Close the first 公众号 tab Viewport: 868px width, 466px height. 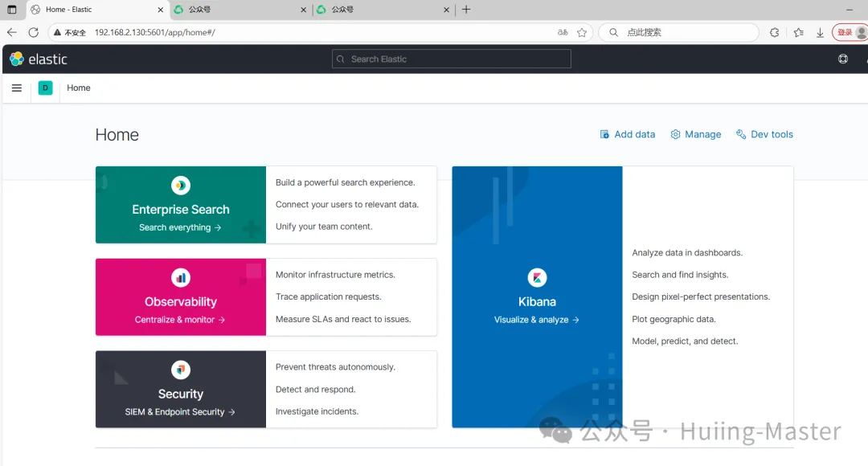303,10
